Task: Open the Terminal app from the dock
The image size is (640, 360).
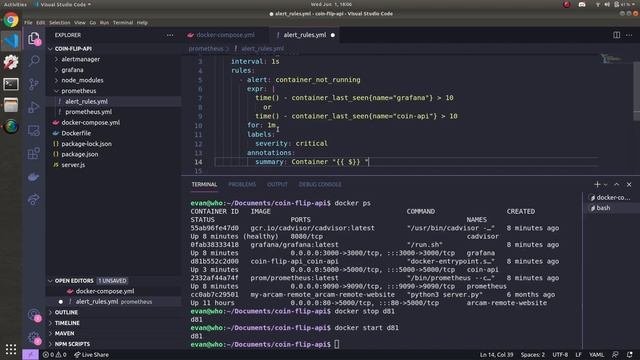Action: tap(11, 84)
